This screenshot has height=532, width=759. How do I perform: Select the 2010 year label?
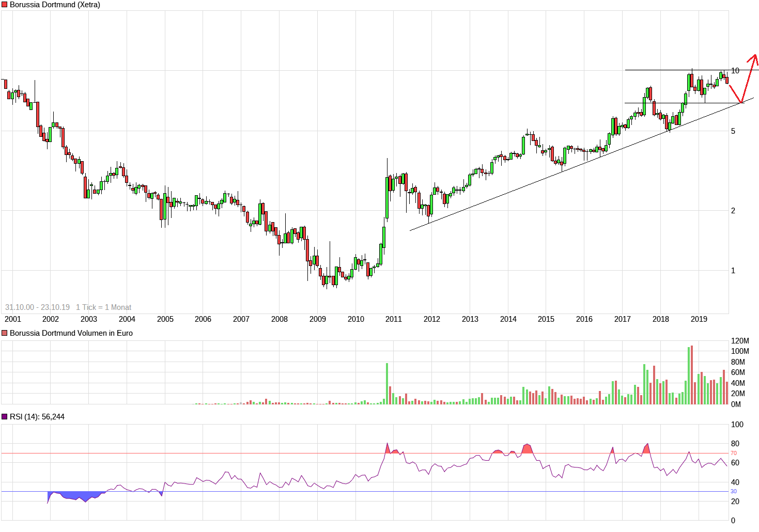click(x=356, y=319)
